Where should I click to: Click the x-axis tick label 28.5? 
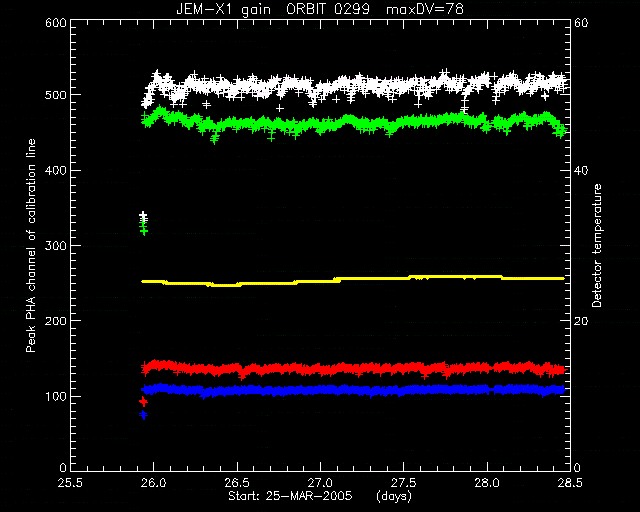click(x=570, y=483)
